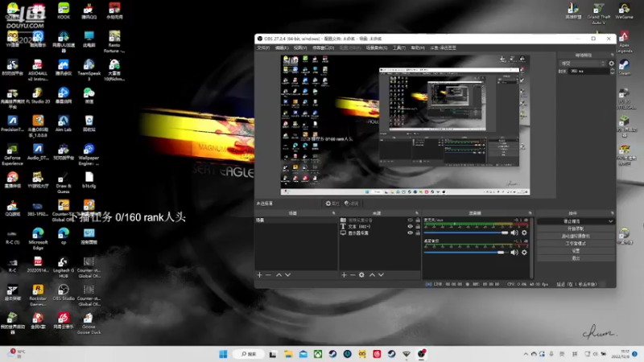Remove selected source with minus icon in Sources dock
Screen dimensions: 644x362
(353, 274)
